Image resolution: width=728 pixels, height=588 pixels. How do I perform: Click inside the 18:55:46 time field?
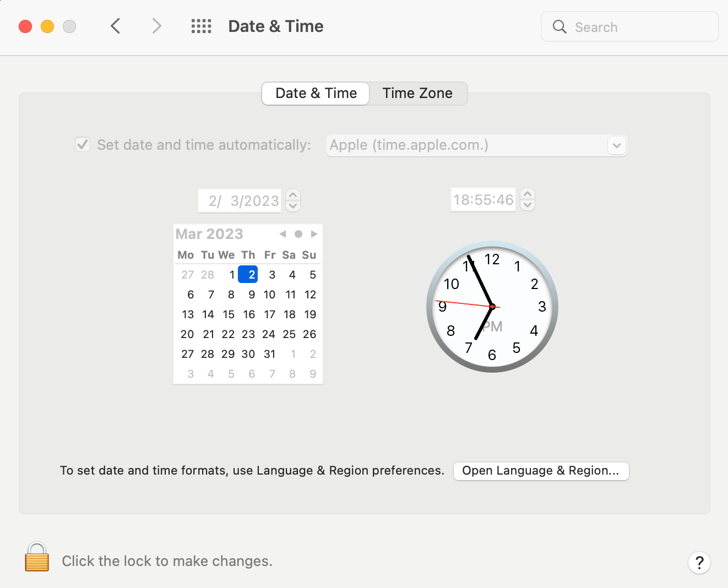click(x=482, y=199)
